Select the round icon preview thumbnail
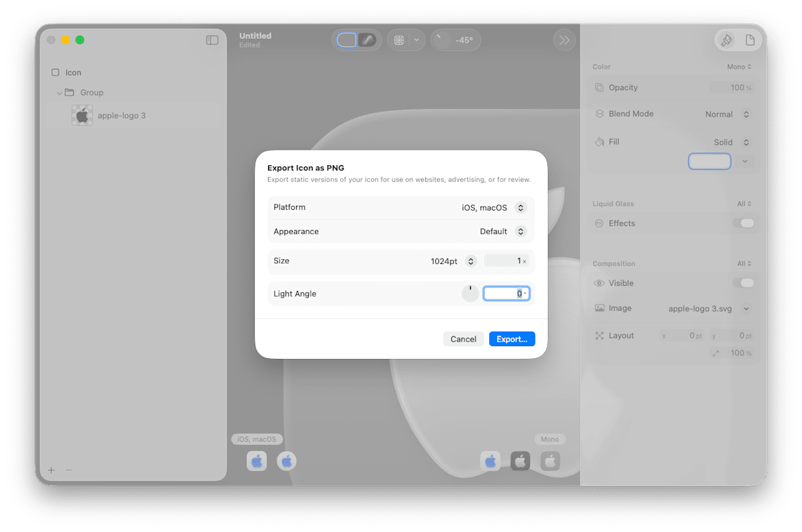The image size is (802, 532). (287, 460)
